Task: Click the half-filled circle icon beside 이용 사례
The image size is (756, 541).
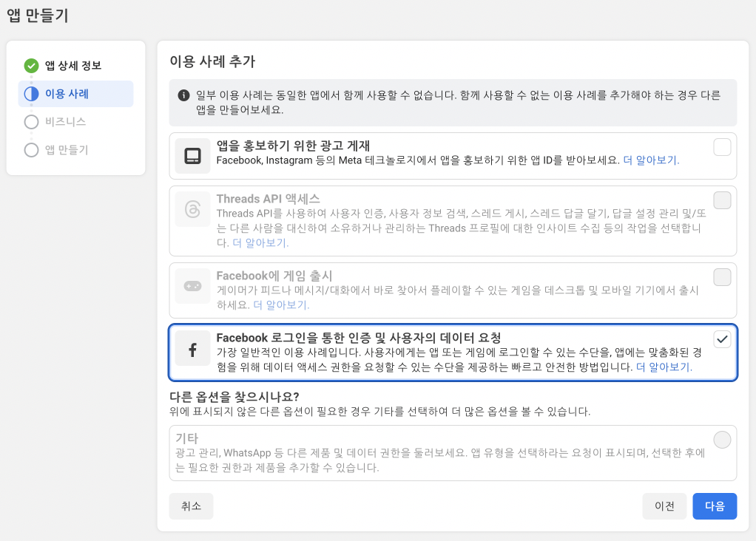Action: pos(31,93)
